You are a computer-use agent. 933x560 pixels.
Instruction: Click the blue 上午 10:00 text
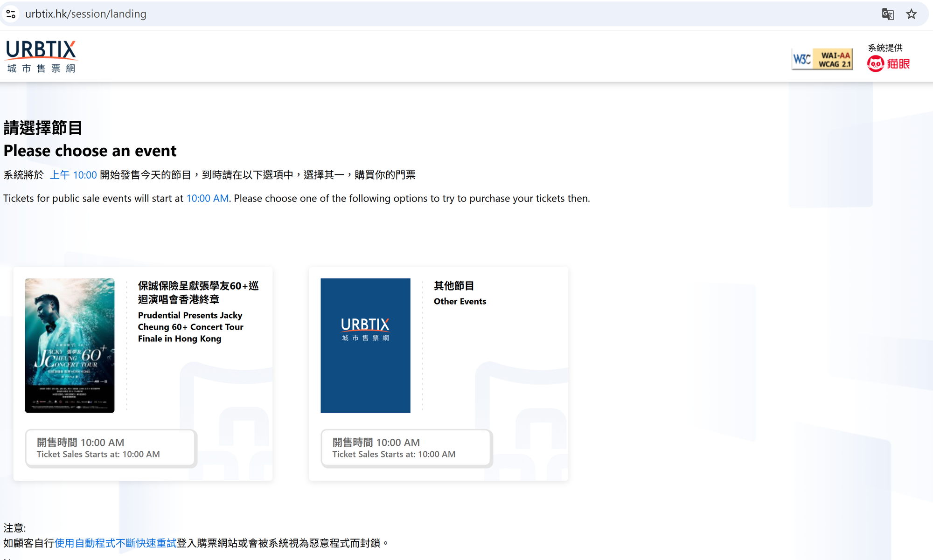pos(73,175)
